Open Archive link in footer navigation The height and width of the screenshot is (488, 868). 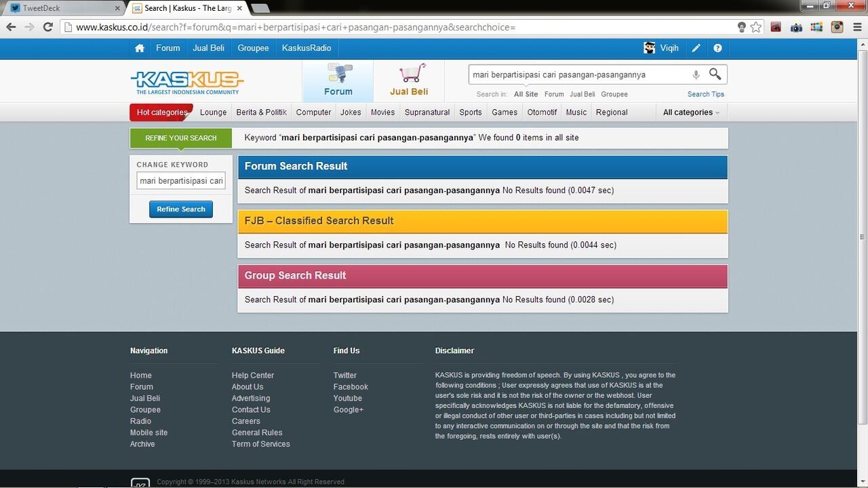tap(142, 444)
